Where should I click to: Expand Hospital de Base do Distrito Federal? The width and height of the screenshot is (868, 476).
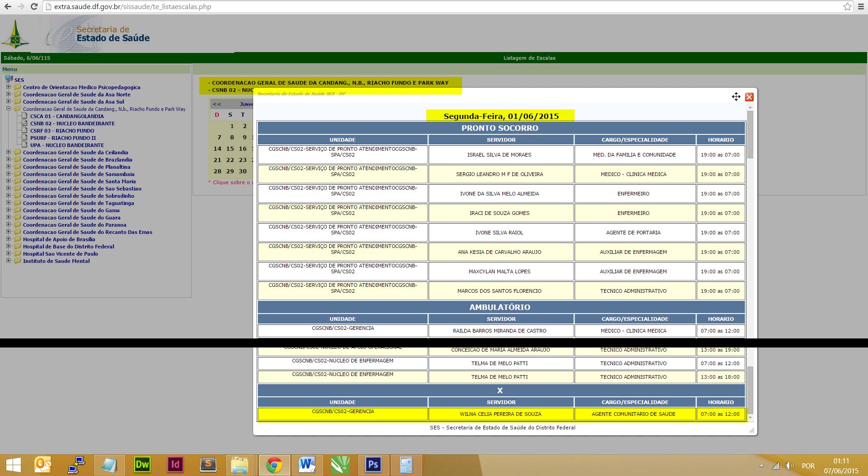tap(8, 247)
